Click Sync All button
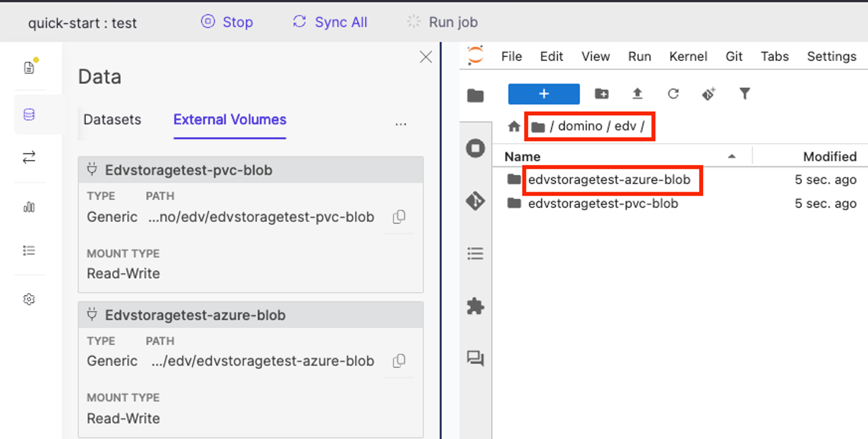The width and height of the screenshot is (868, 439). point(330,22)
